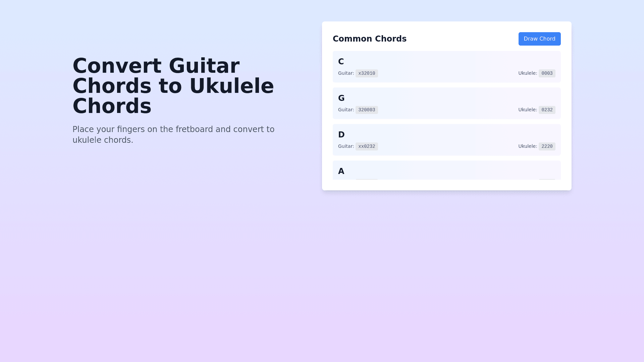Click the Convert Guitar Chords to Ukulele title
This screenshot has height=362, width=644.
point(173,86)
